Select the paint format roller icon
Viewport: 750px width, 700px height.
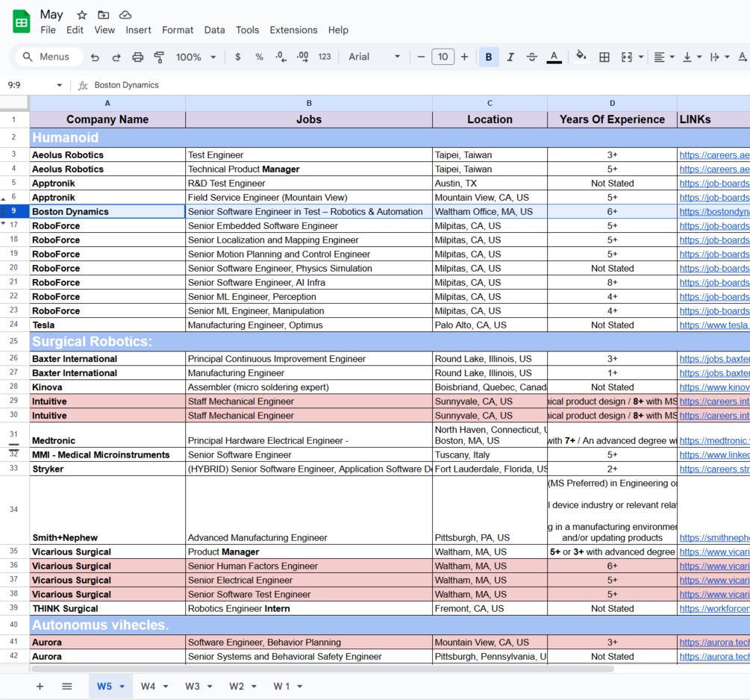159,57
